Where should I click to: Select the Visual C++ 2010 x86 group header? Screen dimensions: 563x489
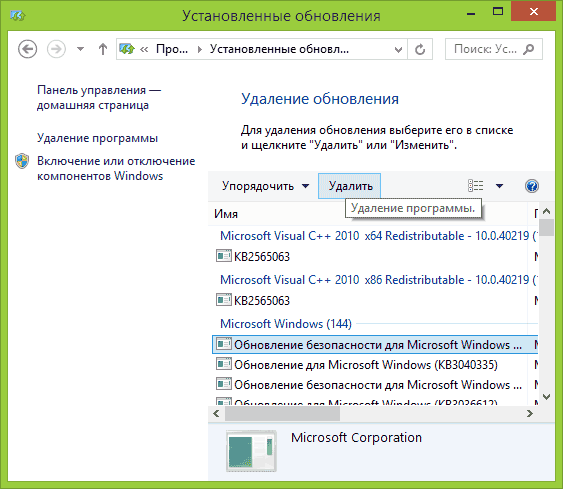pos(379,280)
